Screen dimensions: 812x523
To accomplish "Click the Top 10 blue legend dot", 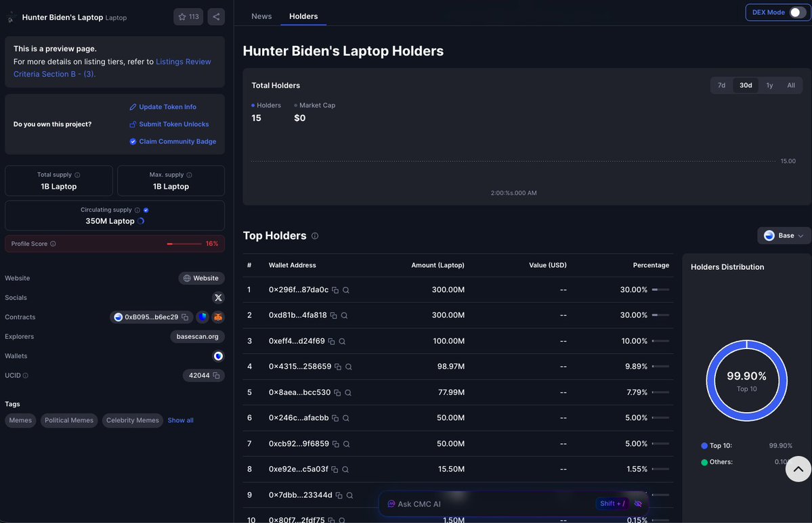I will pyautogui.click(x=704, y=446).
